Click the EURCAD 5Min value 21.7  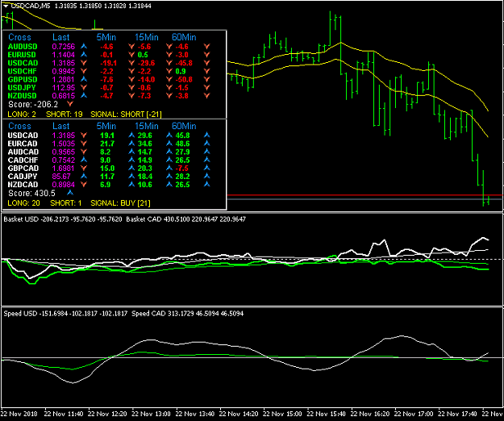point(107,144)
